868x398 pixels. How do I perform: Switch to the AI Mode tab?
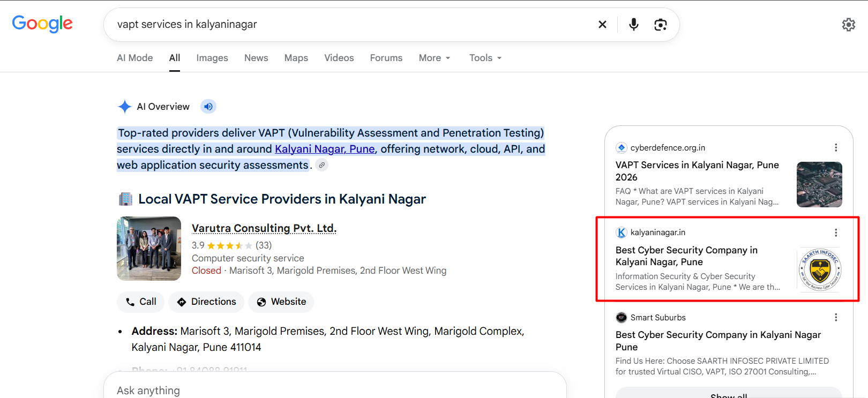tap(135, 58)
